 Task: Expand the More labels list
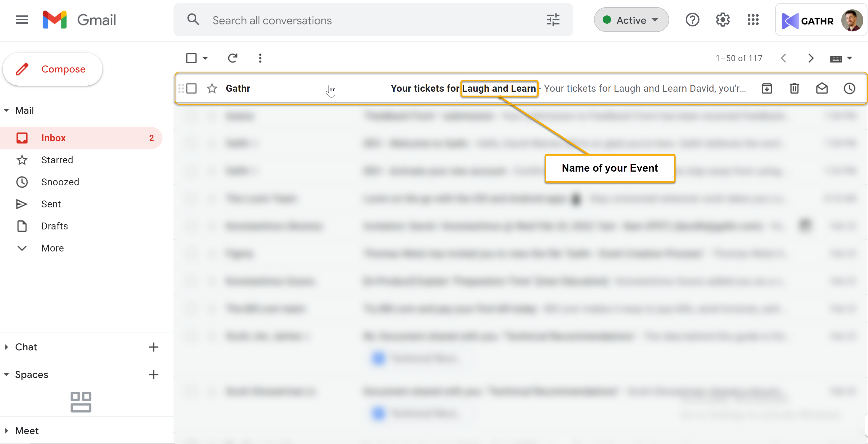[52, 248]
